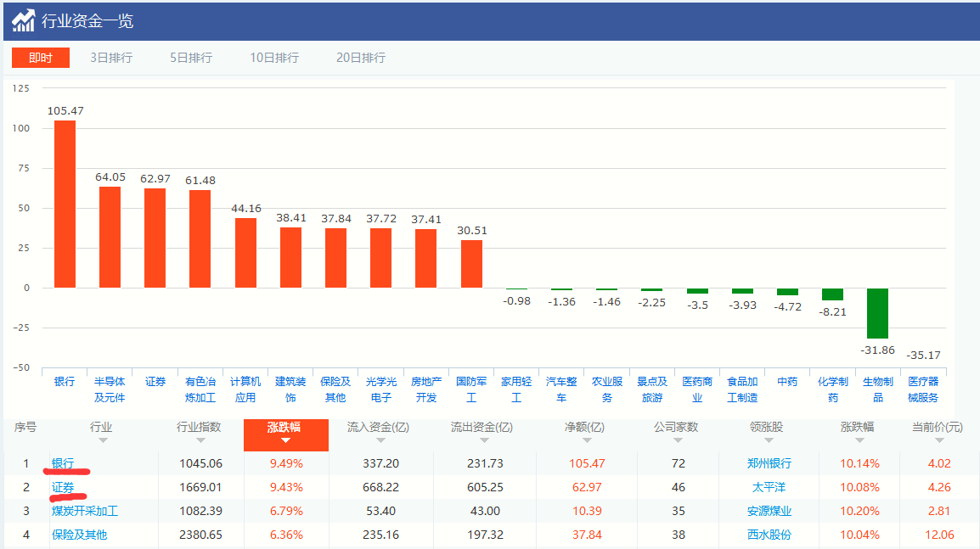Click the green 生物制品 bar valued -31.86

click(877, 314)
